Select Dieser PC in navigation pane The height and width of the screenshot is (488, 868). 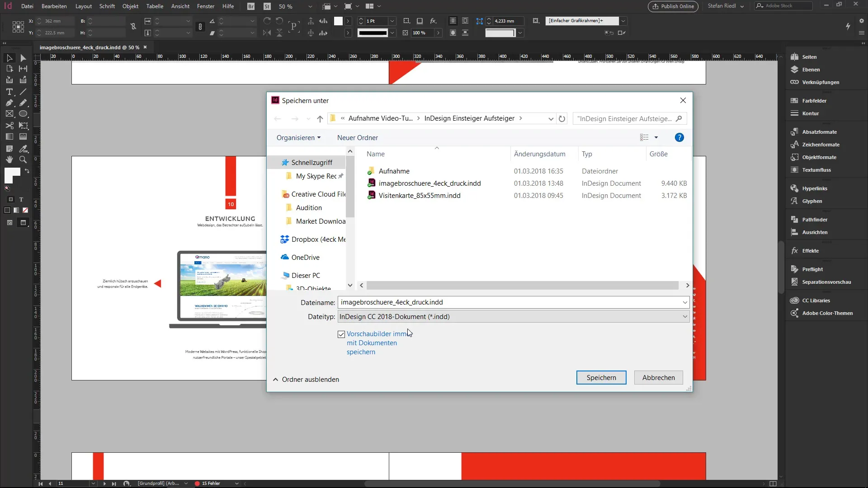point(306,276)
